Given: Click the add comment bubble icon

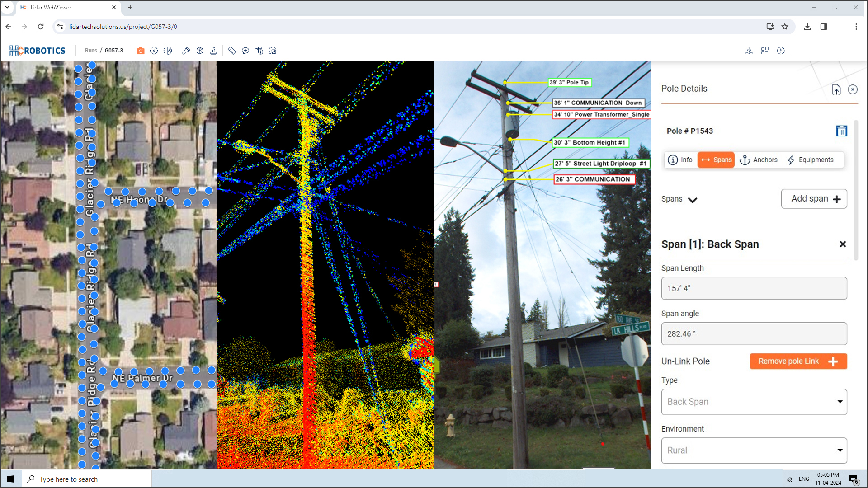Looking at the screenshot, I should 245,51.
